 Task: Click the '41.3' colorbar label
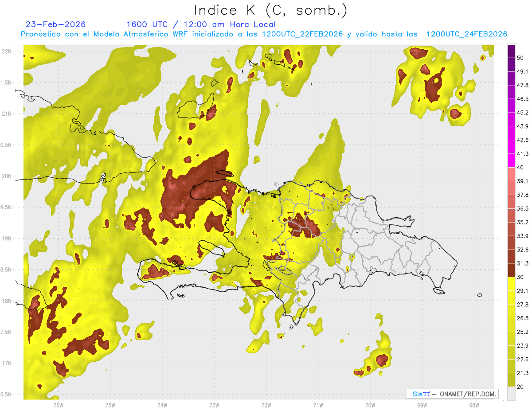[523, 154]
